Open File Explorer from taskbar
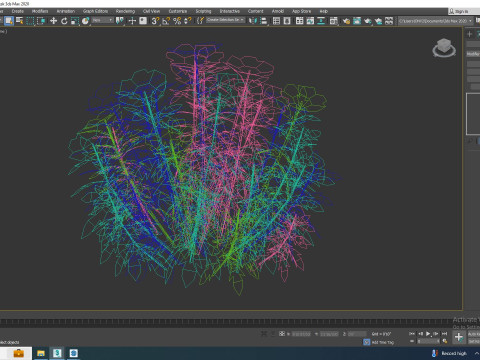The height and width of the screenshot is (360, 480). 41,353
